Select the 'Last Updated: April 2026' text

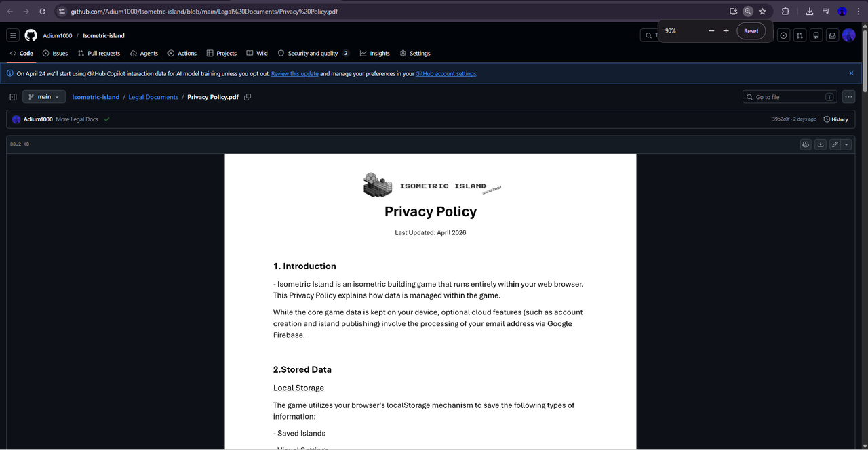pos(431,232)
